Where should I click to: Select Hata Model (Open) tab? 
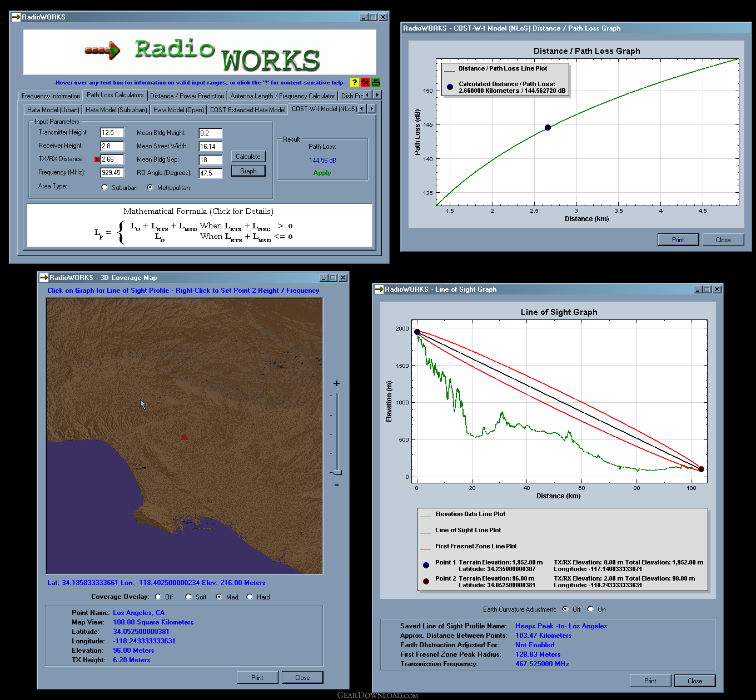click(178, 110)
